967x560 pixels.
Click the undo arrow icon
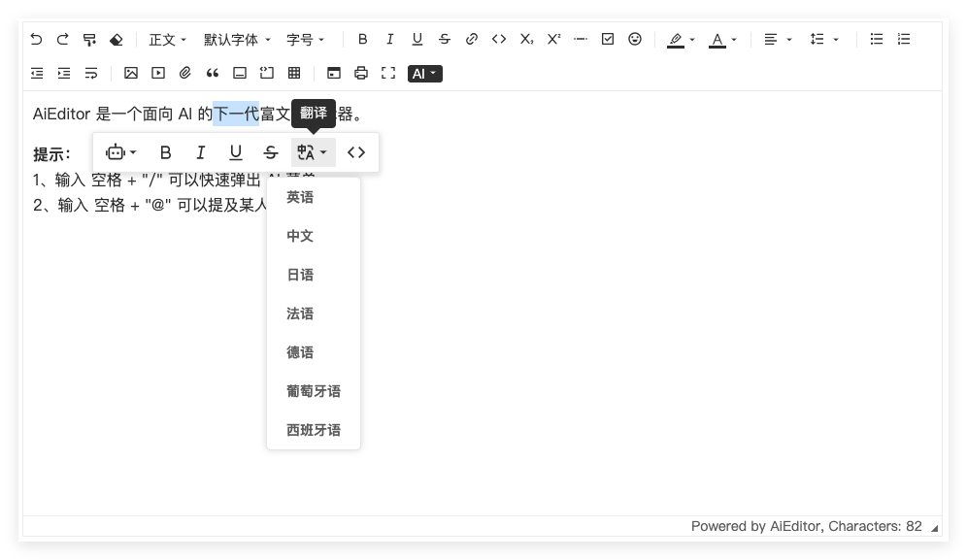click(37, 40)
